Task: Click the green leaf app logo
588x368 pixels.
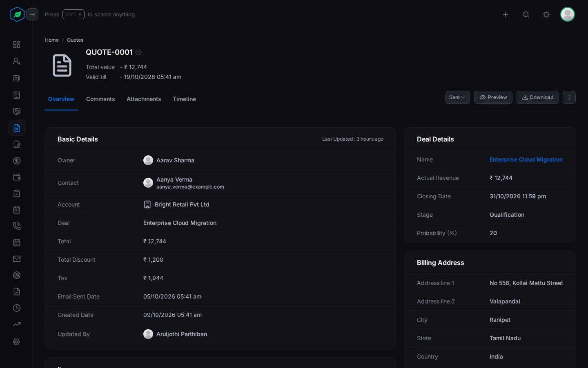Action: pyautogui.click(x=17, y=14)
